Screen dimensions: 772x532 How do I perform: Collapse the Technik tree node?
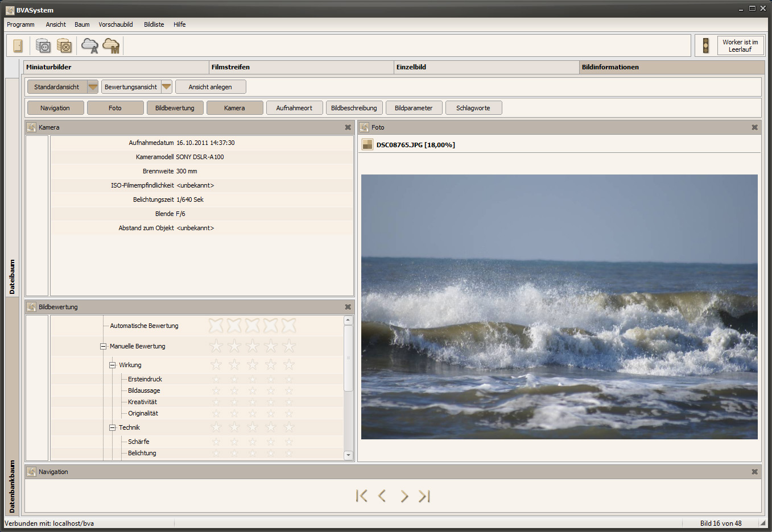[x=113, y=427]
